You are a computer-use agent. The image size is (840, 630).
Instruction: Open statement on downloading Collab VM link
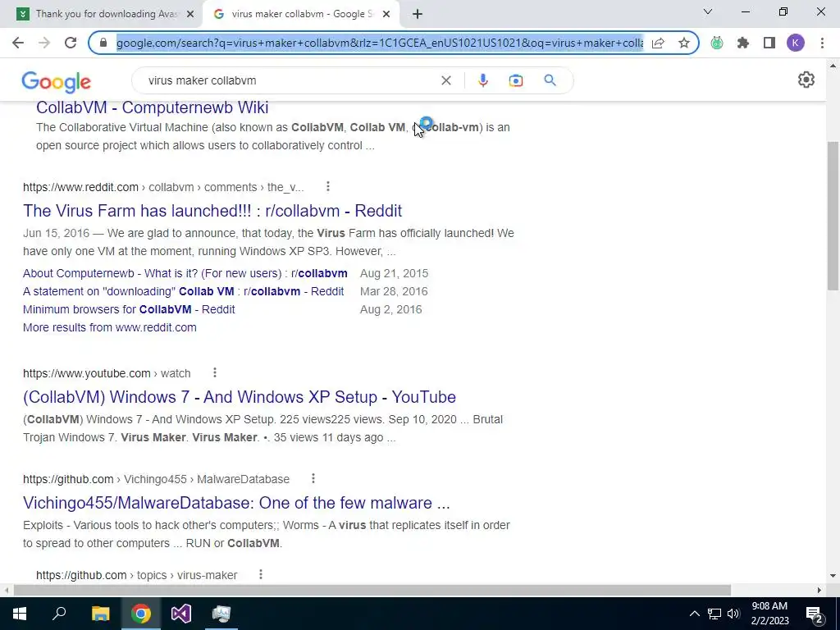[x=183, y=291]
